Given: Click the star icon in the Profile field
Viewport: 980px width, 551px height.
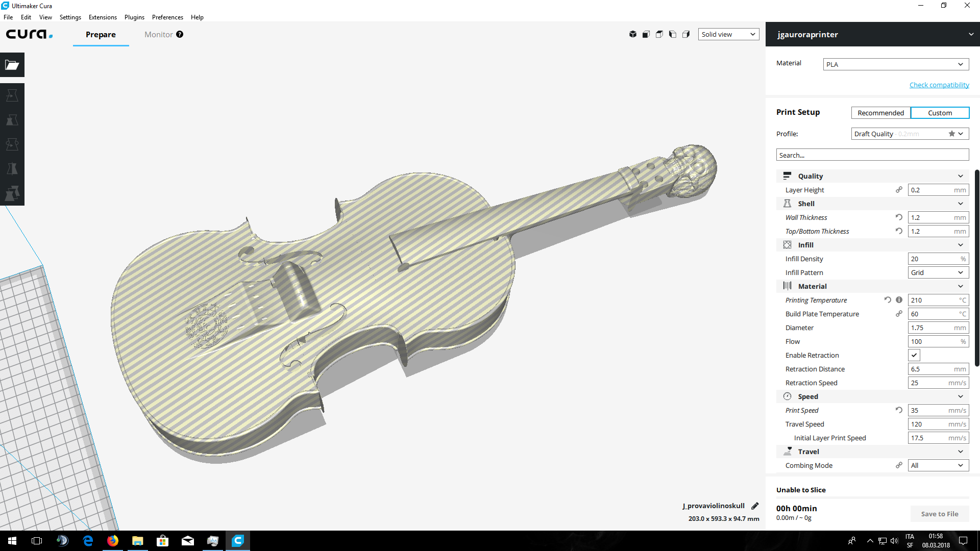Looking at the screenshot, I should click(952, 134).
